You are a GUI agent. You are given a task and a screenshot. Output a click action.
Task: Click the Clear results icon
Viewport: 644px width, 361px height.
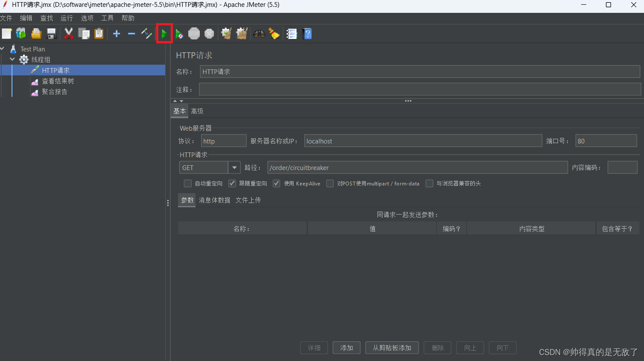(226, 33)
